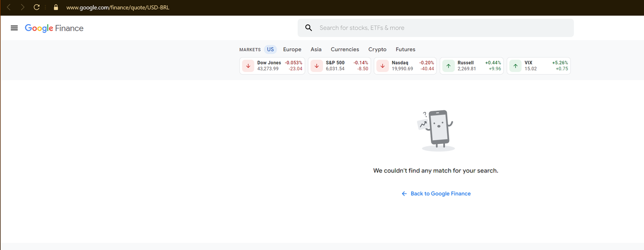Click VIX value 15.02
The image size is (644, 250).
[531, 69]
